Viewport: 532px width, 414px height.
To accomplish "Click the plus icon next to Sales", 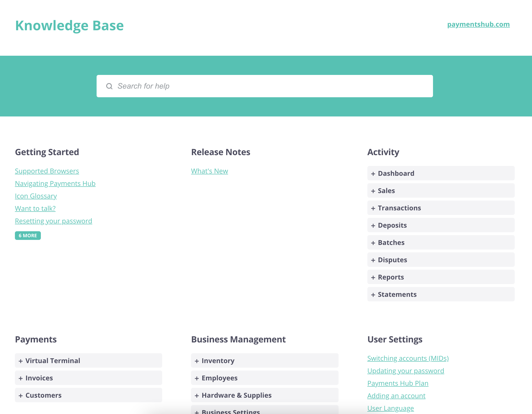I will 373,191.
